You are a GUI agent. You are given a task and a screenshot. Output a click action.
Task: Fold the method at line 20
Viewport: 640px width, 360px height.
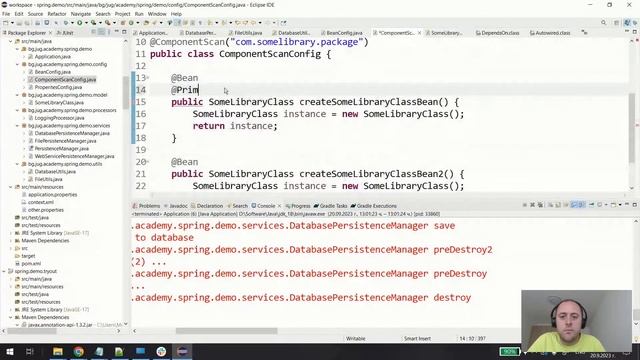point(148,162)
